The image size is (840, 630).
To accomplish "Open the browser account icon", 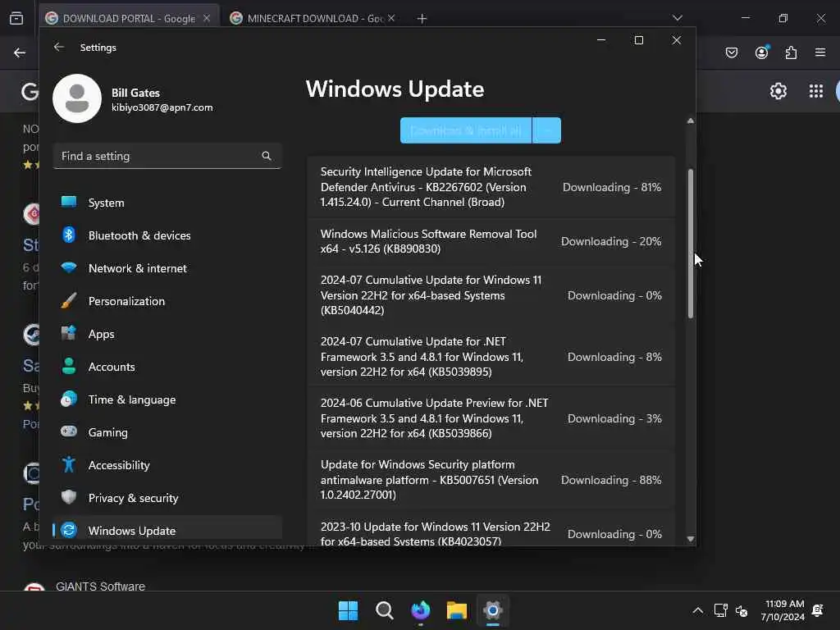I will pos(762,52).
